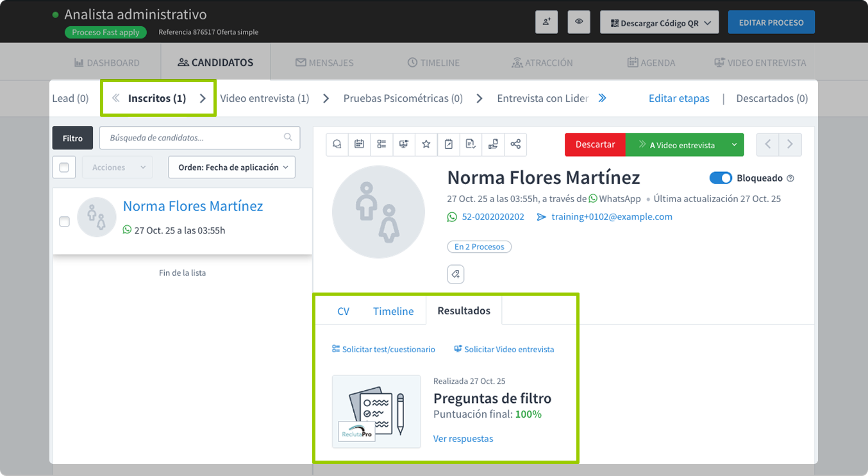Click the notes clipboard icon in toolbar

pyautogui.click(x=448, y=144)
